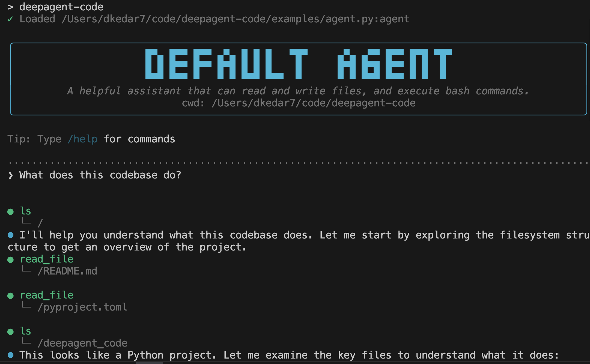Click the green checkmark next to Loaded
The width and height of the screenshot is (590, 364).
tap(10, 19)
